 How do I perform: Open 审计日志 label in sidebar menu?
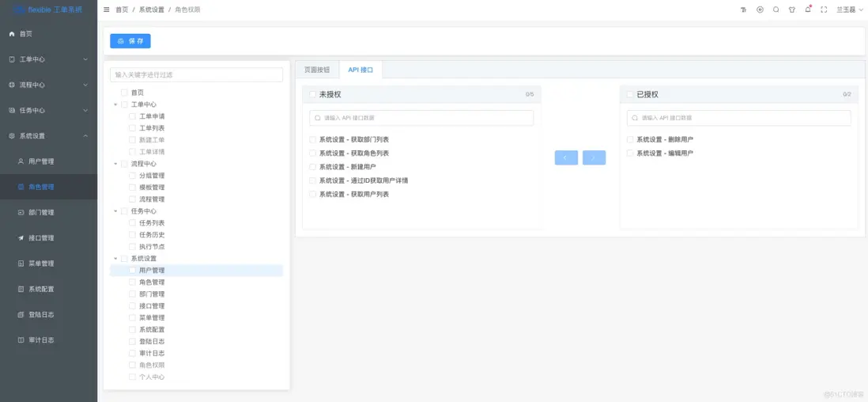pos(42,340)
